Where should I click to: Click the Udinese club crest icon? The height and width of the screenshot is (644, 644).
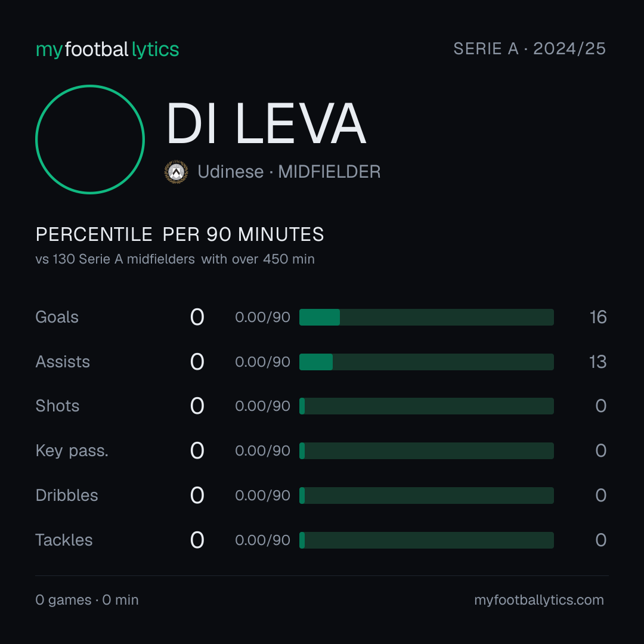pyautogui.click(x=176, y=172)
